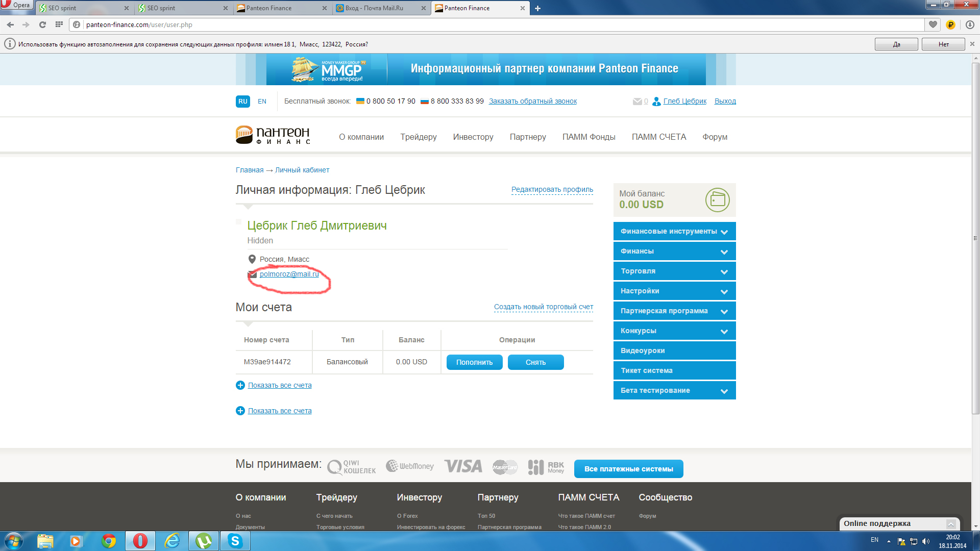Click the RBK Money payment logo
The image size is (980, 551).
point(546,466)
